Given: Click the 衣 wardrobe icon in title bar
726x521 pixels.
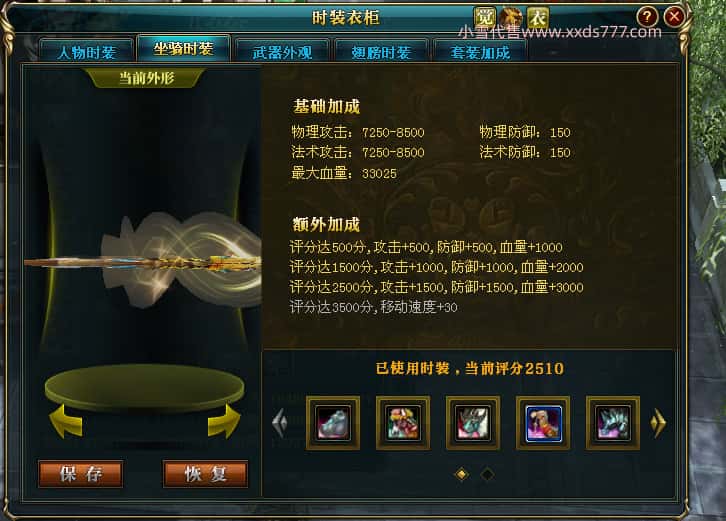Looking at the screenshot, I should tap(538, 18).
